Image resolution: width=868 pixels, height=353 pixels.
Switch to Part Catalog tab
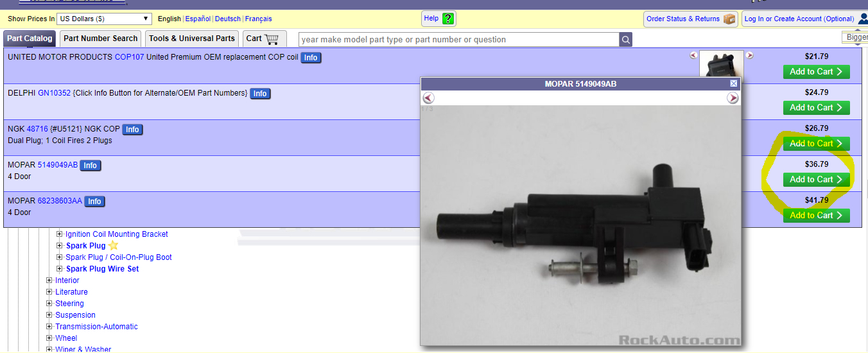coord(30,39)
